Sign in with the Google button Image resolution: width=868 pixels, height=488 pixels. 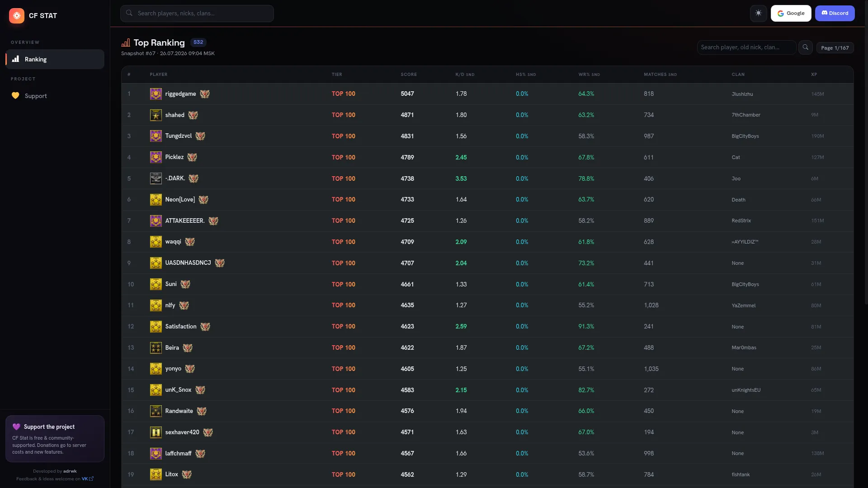791,13
